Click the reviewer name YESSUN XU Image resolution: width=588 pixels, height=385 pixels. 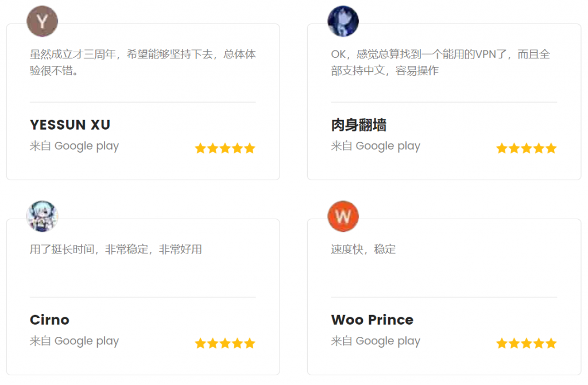(x=70, y=125)
